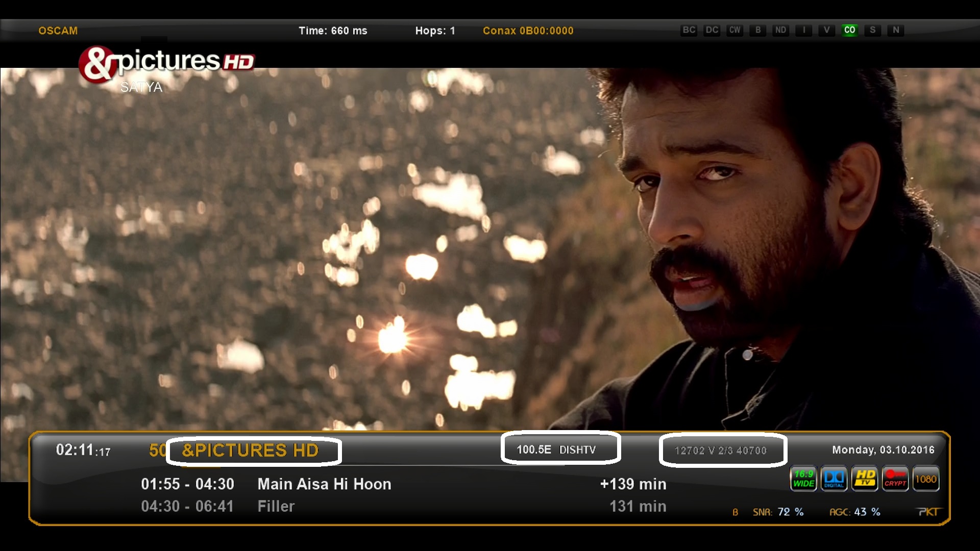Click the 16:9 WIDE icon
The width and height of the screenshot is (980, 551).
pyautogui.click(x=803, y=479)
